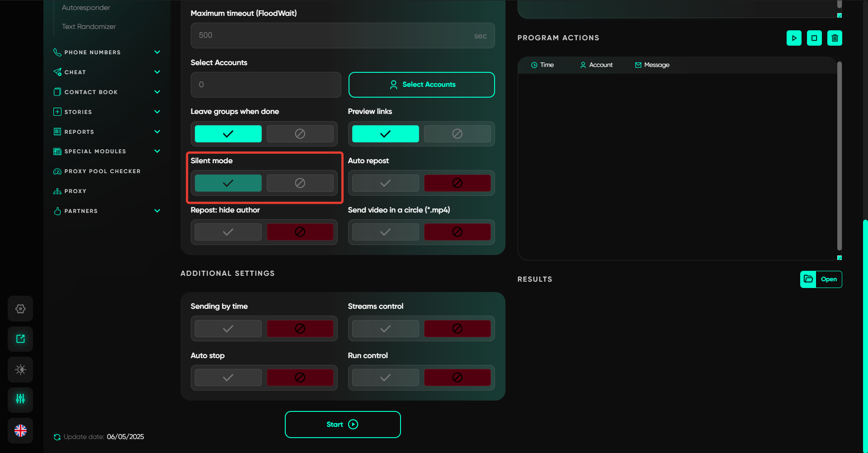Toggle theme with the sun icon
Image resolution: width=868 pixels, height=453 pixels.
click(x=20, y=369)
